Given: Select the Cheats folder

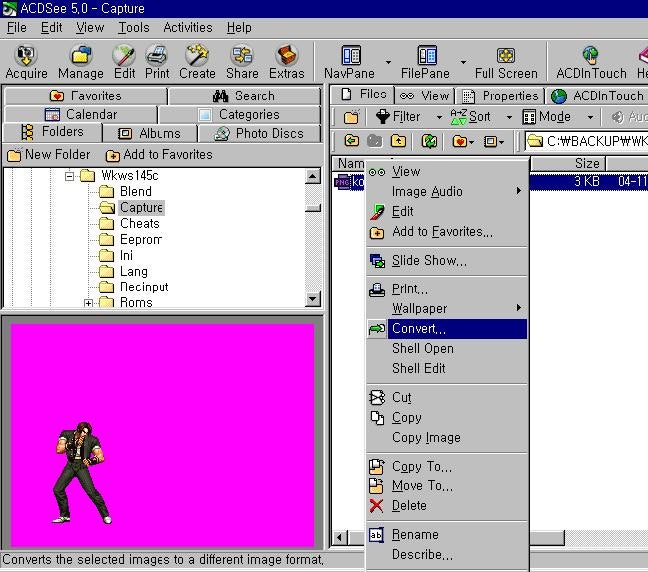Looking at the screenshot, I should click(140, 224).
